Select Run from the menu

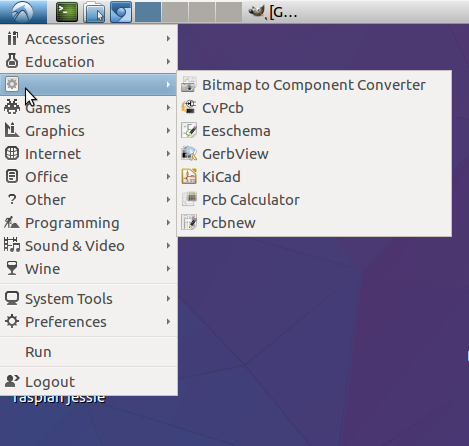[88, 352]
